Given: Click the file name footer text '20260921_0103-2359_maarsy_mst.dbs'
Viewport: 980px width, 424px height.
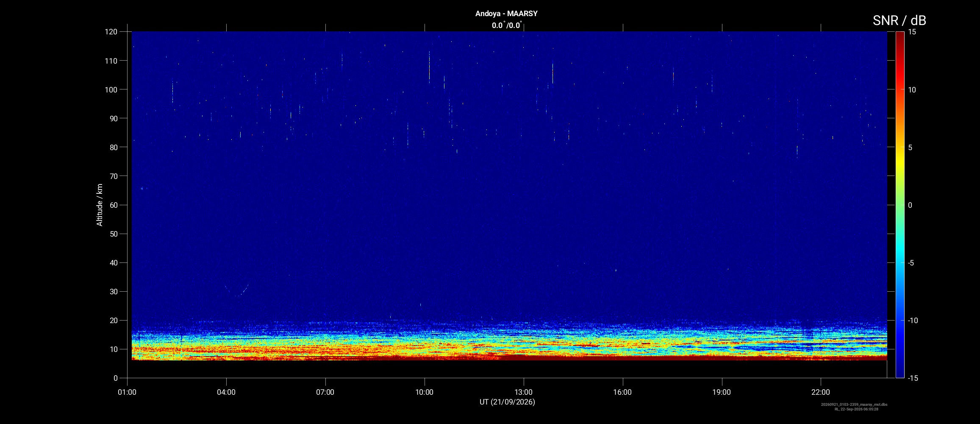Looking at the screenshot, I should [x=854, y=404].
